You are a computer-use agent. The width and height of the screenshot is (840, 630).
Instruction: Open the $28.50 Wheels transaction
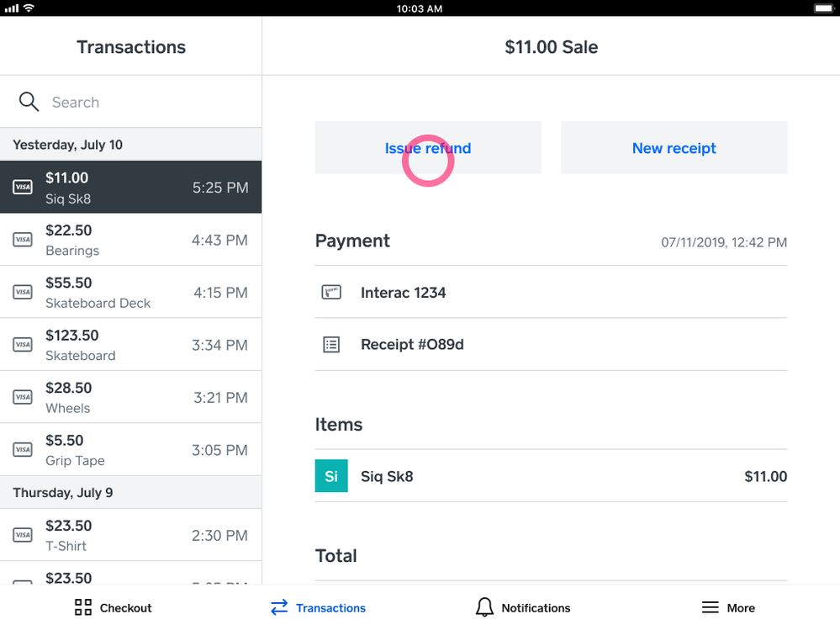pos(130,397)
